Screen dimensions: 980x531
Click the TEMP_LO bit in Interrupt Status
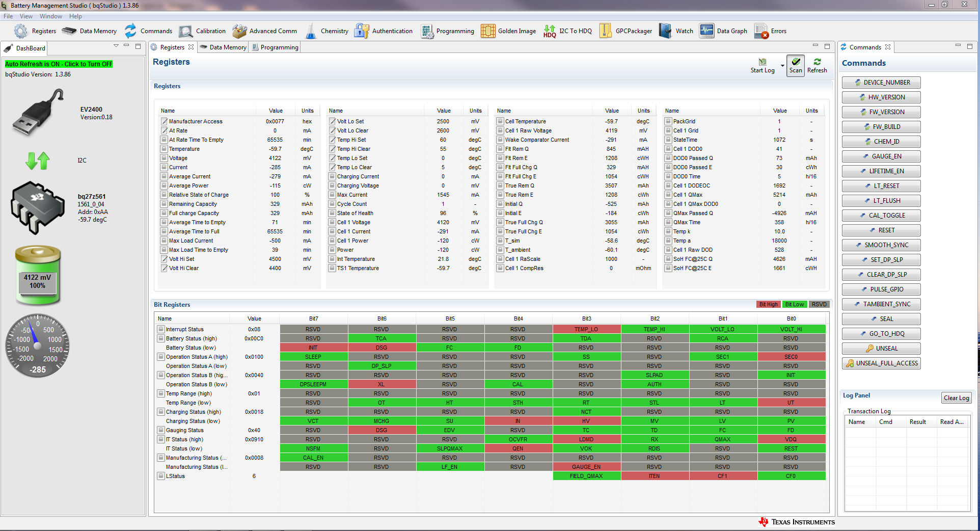(586, 329)
